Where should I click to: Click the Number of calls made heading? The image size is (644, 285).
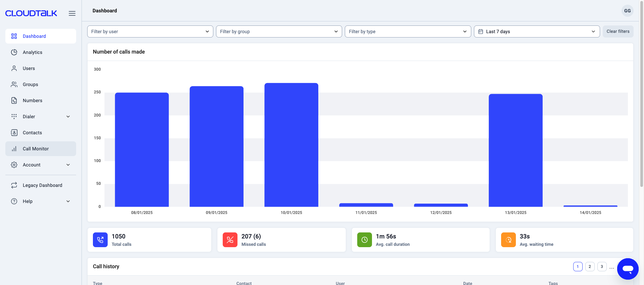pyautogui.click(x=119, y=52)
